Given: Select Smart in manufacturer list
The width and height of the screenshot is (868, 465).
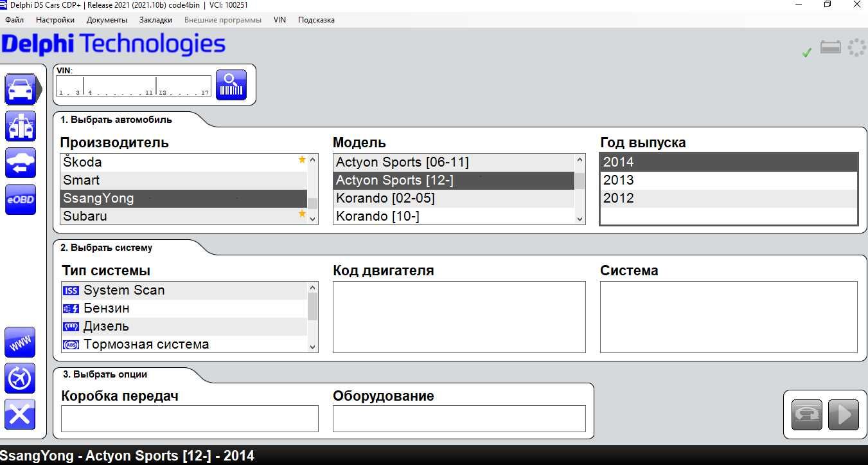Looking at the screenshot, I should (x=184, y=180).
